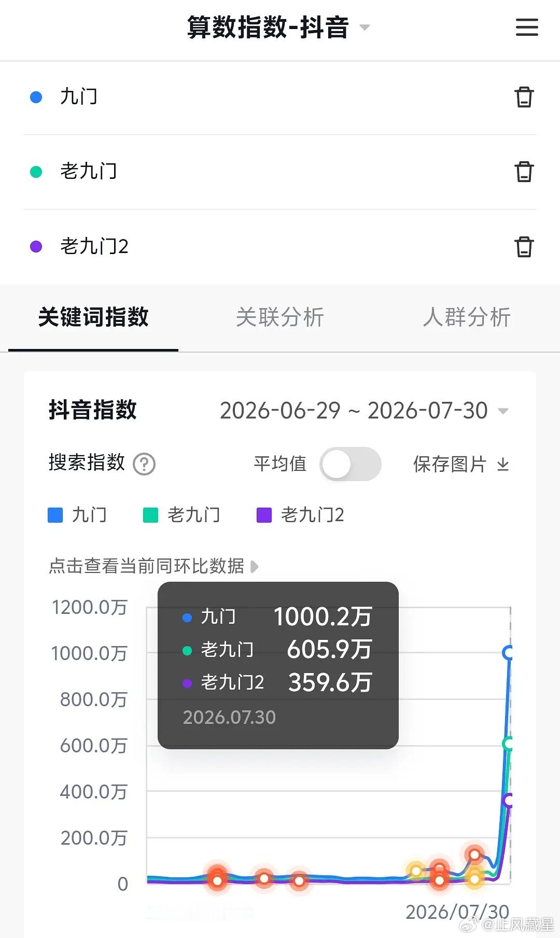Click the 605.9万 value in tooltip
This screenshot has height=938, width=560.
[x=329, y=650]
